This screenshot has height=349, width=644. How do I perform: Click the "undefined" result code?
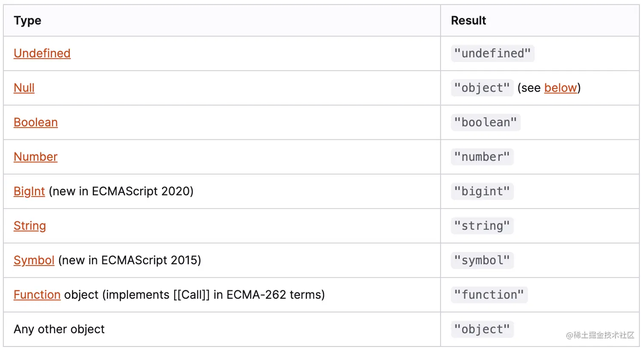tap(492, 53)
